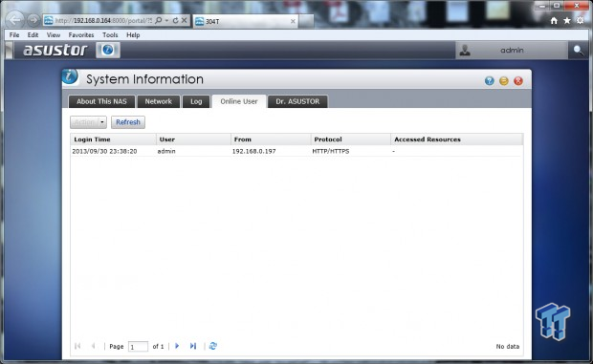
Task: Click the Page number input field
Action: (x=138, y=347)
